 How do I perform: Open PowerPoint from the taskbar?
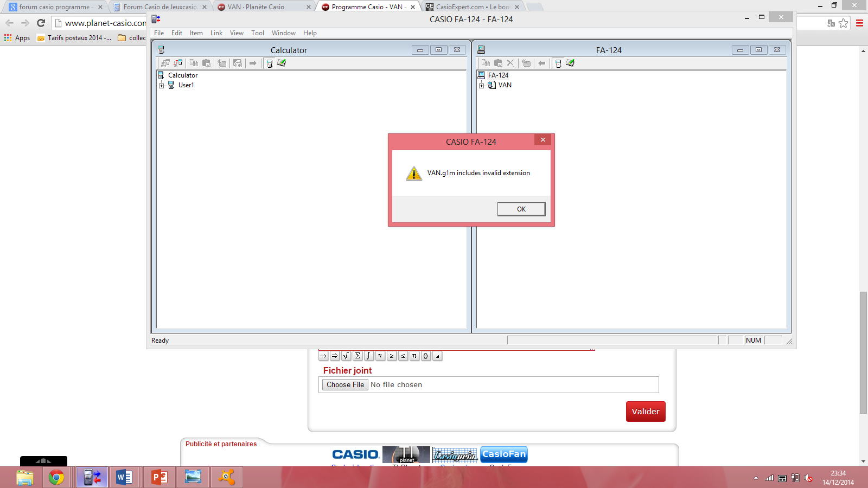pyautogui.click(x=159, y=478)
